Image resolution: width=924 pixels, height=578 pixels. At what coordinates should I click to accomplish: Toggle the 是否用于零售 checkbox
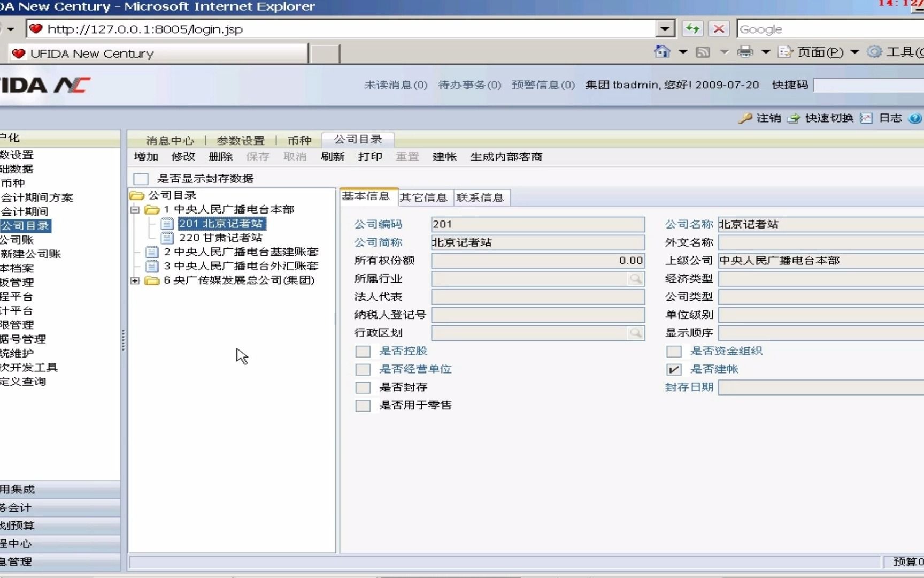[363, 406]
